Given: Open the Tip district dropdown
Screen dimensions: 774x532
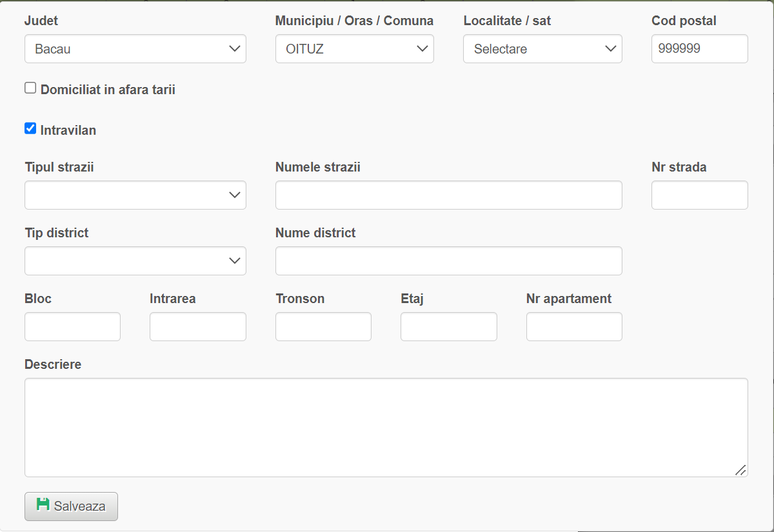Looking at the screenshot, I should coord(135,261).
